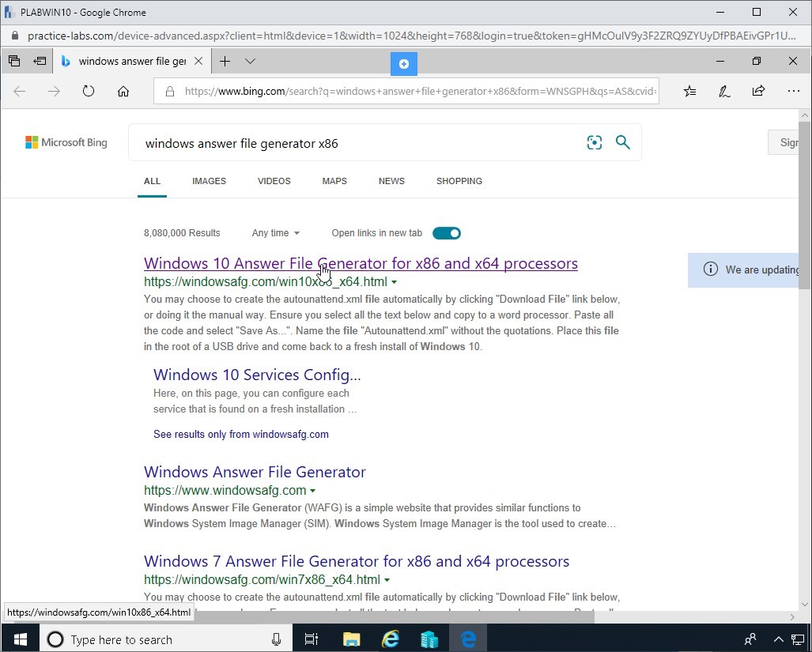Switch to the VIDEOS tab

(274, 181)
